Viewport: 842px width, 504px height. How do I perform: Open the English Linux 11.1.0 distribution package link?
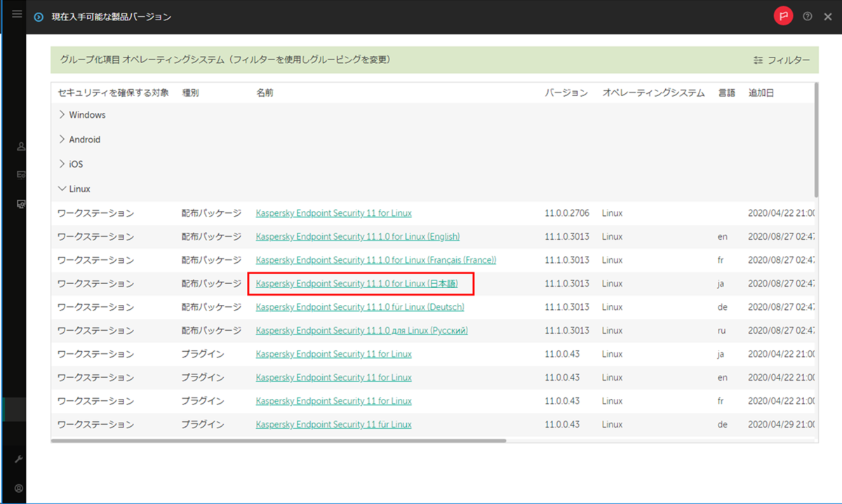(358, 236)
